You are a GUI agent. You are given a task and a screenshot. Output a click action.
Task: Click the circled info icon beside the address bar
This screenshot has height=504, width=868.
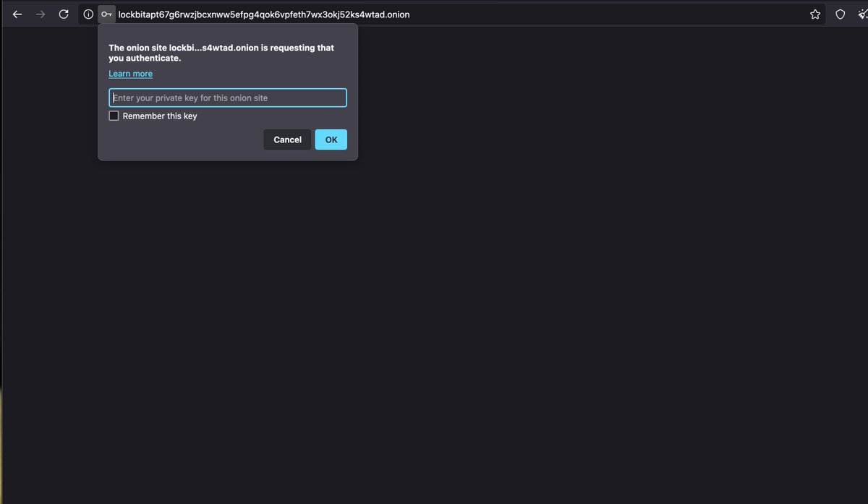[x=87, y=14]
